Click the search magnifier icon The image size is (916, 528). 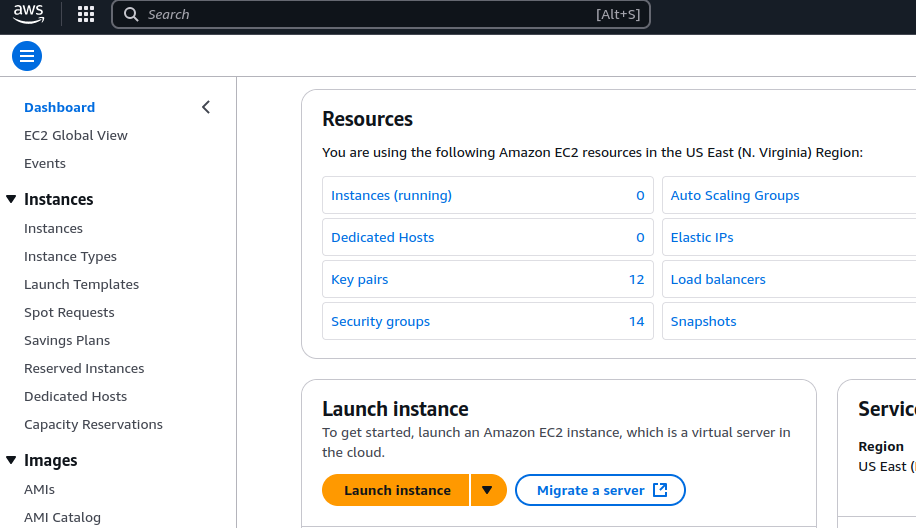[x=131, y=14]
